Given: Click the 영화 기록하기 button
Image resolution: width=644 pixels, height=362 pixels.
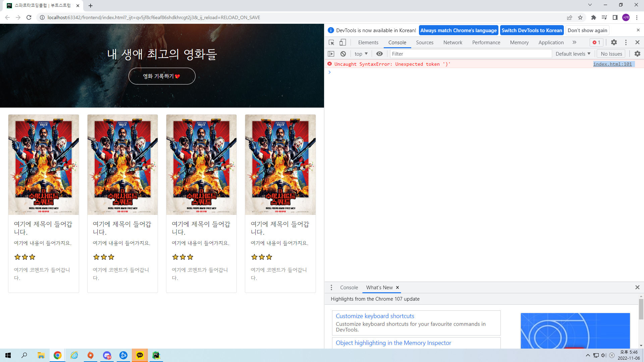Looking at the screenshot, I should (162, 76).
